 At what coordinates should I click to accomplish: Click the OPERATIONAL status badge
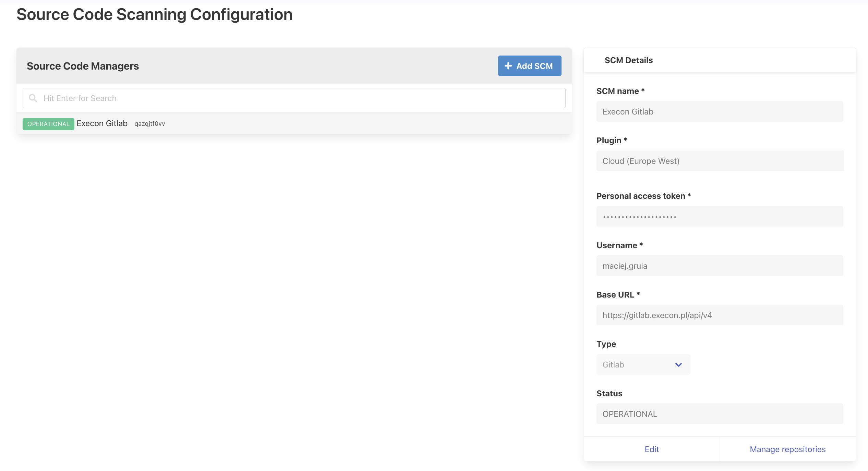48,124
